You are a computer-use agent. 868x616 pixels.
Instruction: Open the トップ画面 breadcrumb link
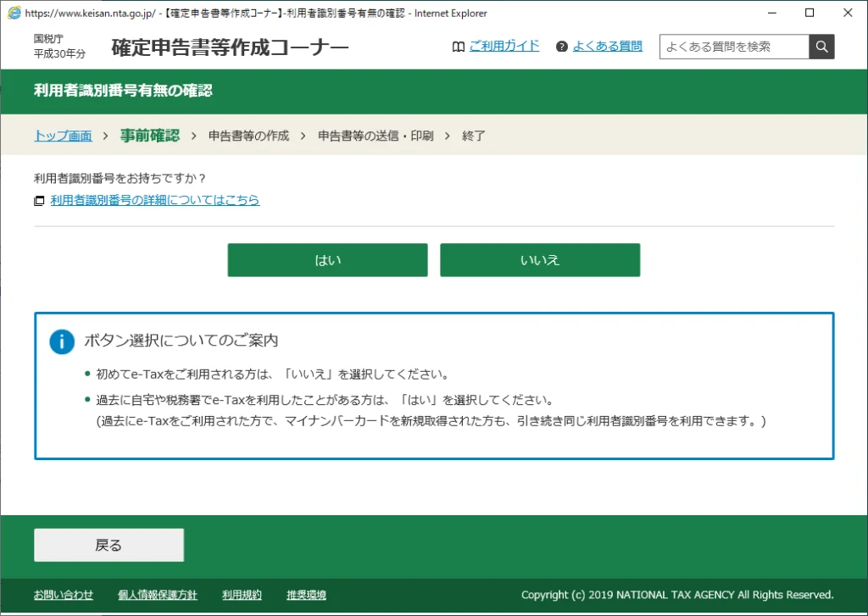63,135
